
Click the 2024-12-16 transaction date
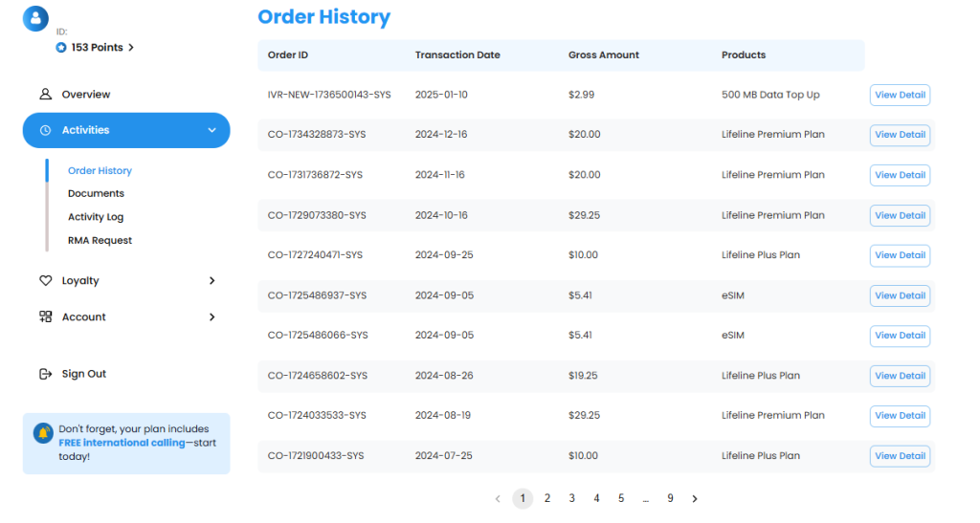pyautogui.click(x=441, y=135)
